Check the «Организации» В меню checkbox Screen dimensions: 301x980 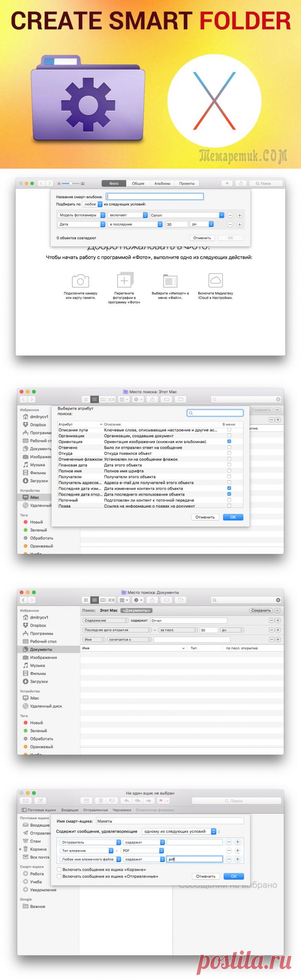[x=229, y=436]
